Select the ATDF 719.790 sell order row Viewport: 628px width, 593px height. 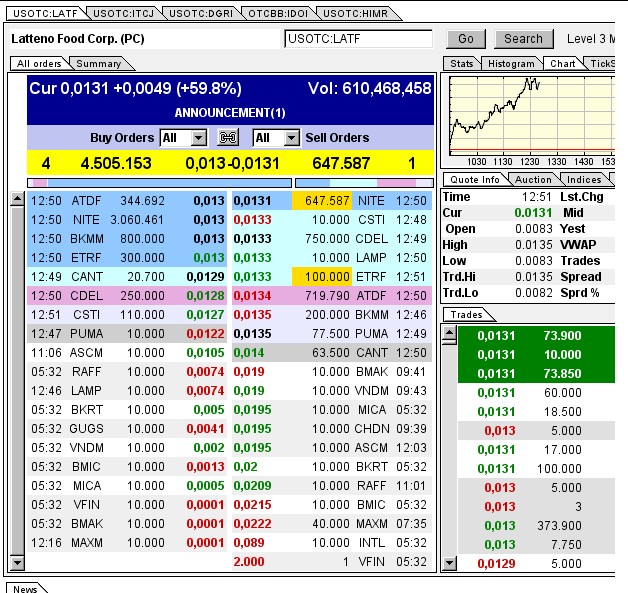pos(332,296)
